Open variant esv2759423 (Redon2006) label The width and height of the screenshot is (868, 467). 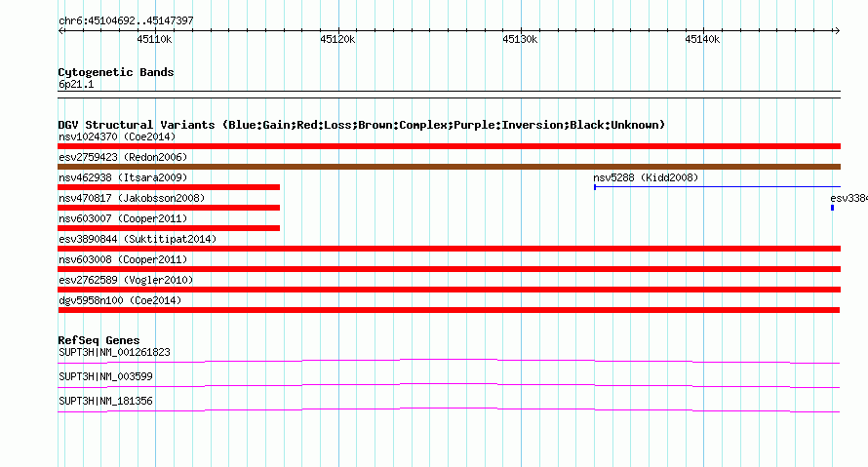tap(123, 157)
